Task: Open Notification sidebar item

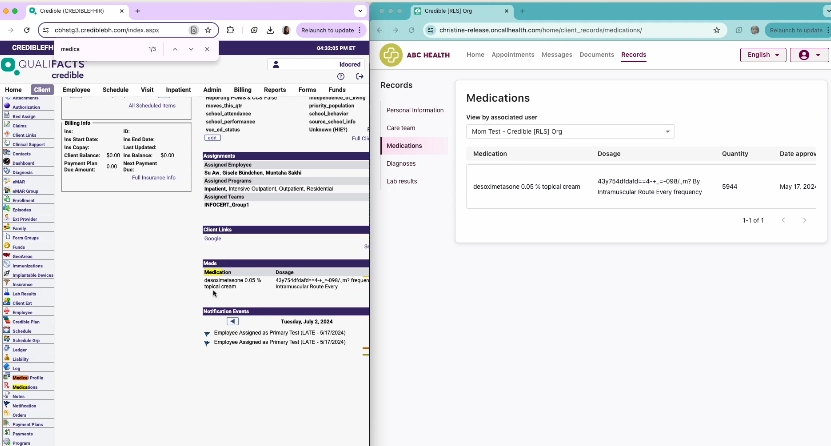Action: click(24, 406)
